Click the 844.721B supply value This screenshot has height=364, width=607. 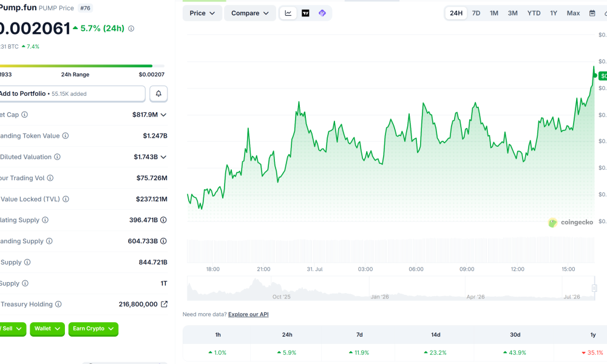tap(153, 262)
